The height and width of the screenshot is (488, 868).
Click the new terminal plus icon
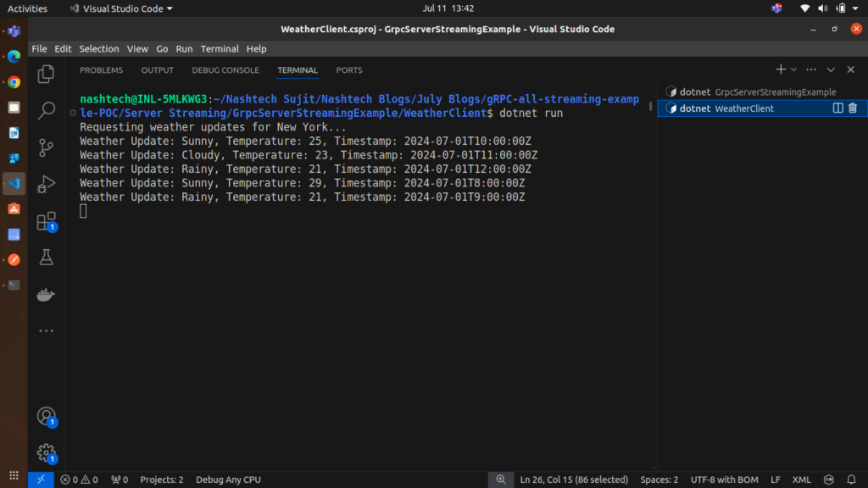tap(780, 69)
